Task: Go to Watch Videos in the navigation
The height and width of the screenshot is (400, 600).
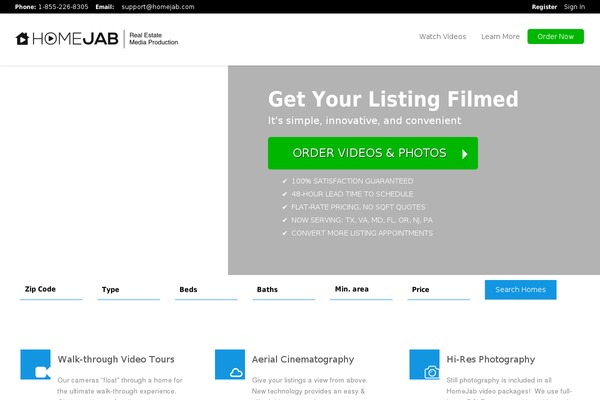Action: click(442, 37)
